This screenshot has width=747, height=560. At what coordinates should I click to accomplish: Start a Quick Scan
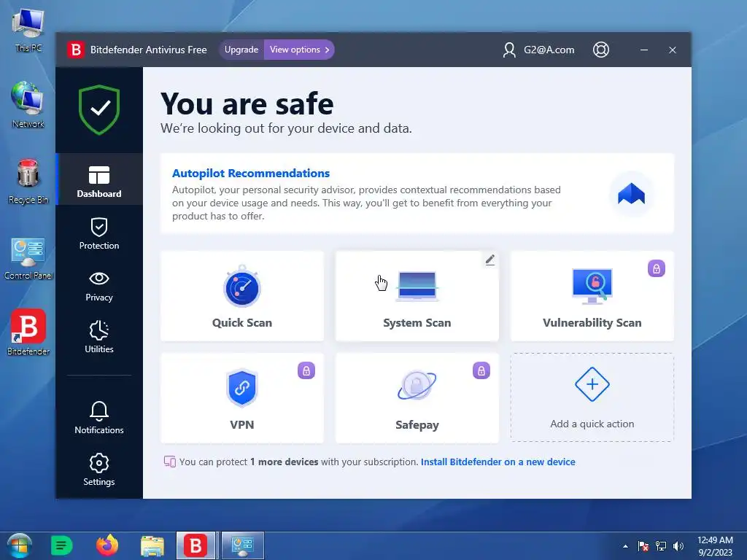pos(242,296)
